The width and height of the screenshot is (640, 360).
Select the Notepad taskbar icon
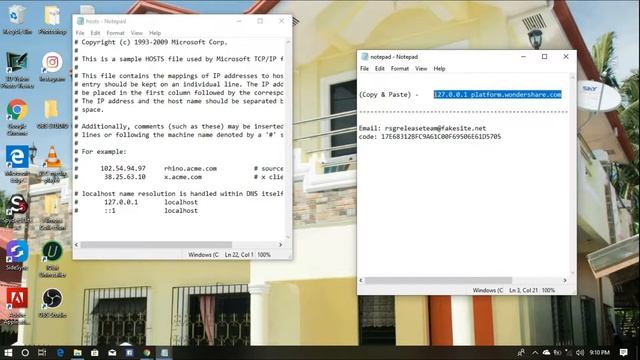(x=164, y=353)
